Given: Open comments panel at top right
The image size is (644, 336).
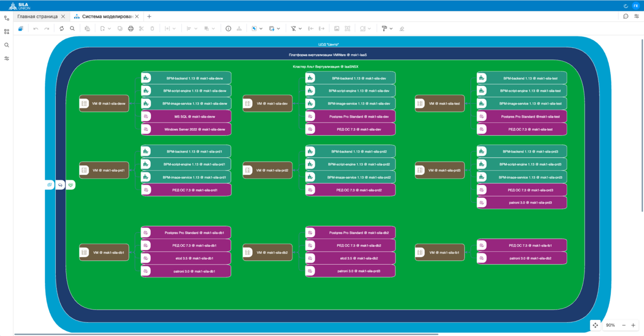Looking at the screenshot, I should [x=626, y=16].
